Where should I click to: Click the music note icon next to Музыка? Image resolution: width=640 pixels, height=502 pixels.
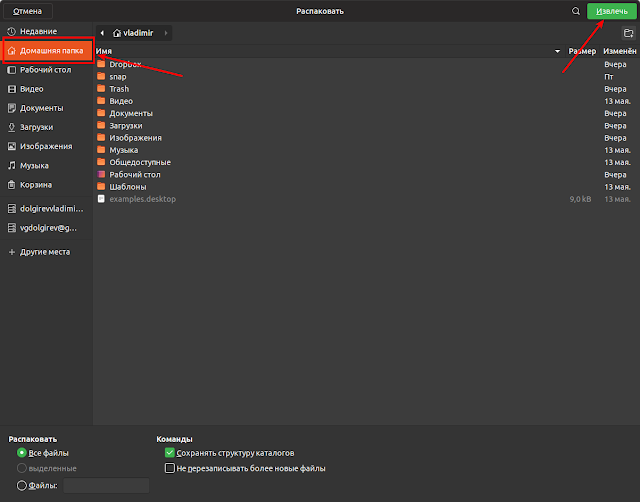point(12,165)
